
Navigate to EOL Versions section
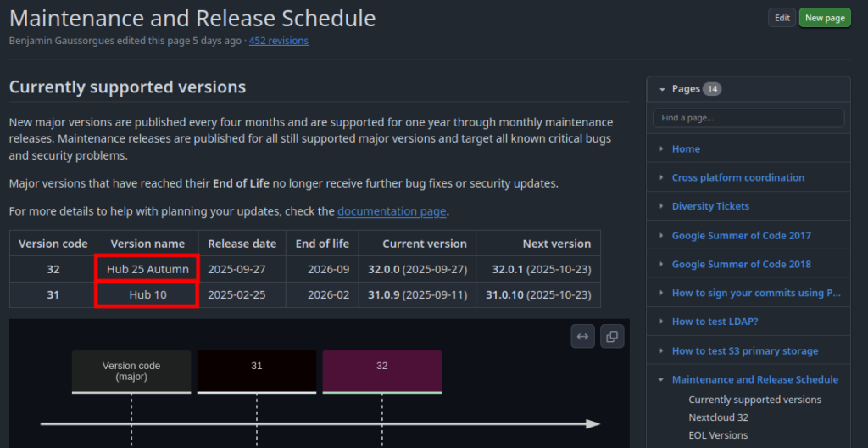tap(718, 435)
